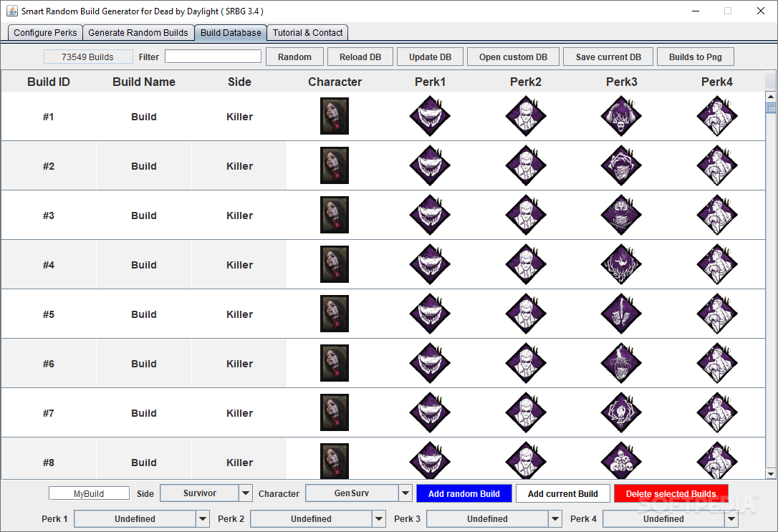The image size is (778, 532).
Task: Click the Build name cell in row #7
Action: click(x=144, y=413)
